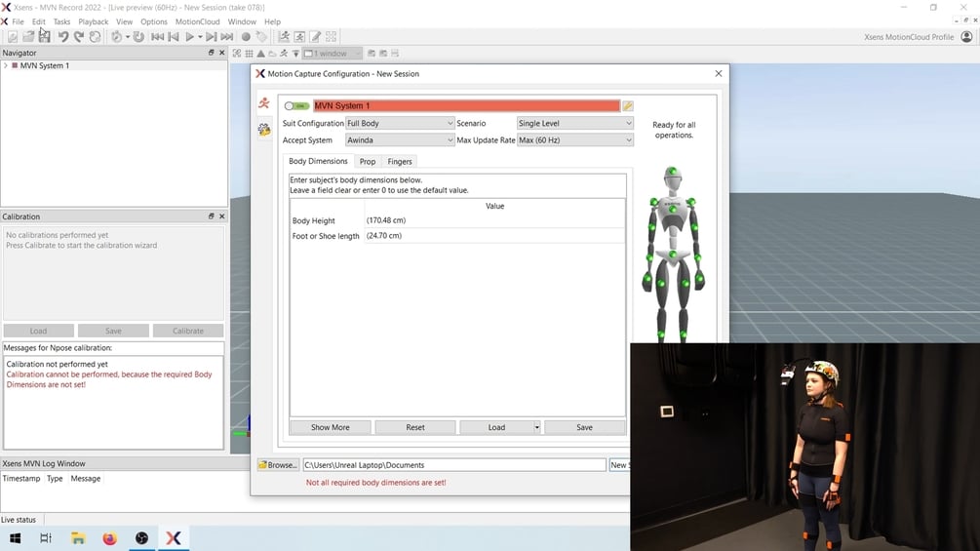Open the Tasks menu
The height and width of the screenshot is (551, 980).
point(61,21)
